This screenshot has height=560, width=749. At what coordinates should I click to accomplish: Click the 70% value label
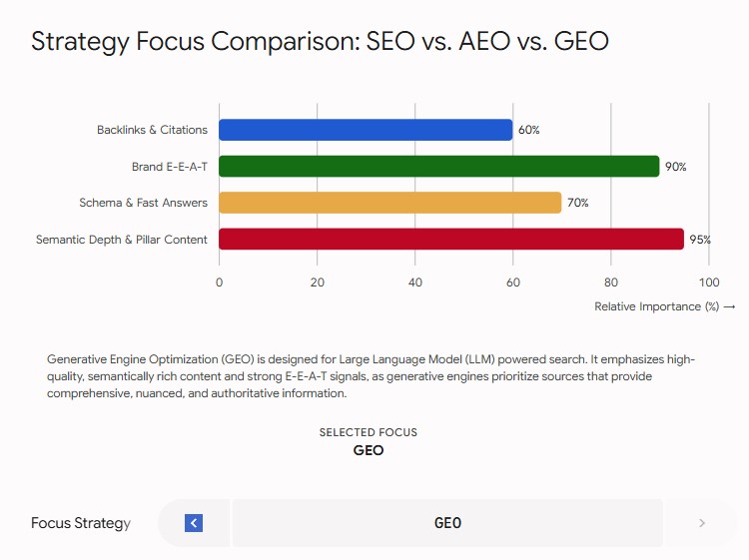(x=577, y=203)
